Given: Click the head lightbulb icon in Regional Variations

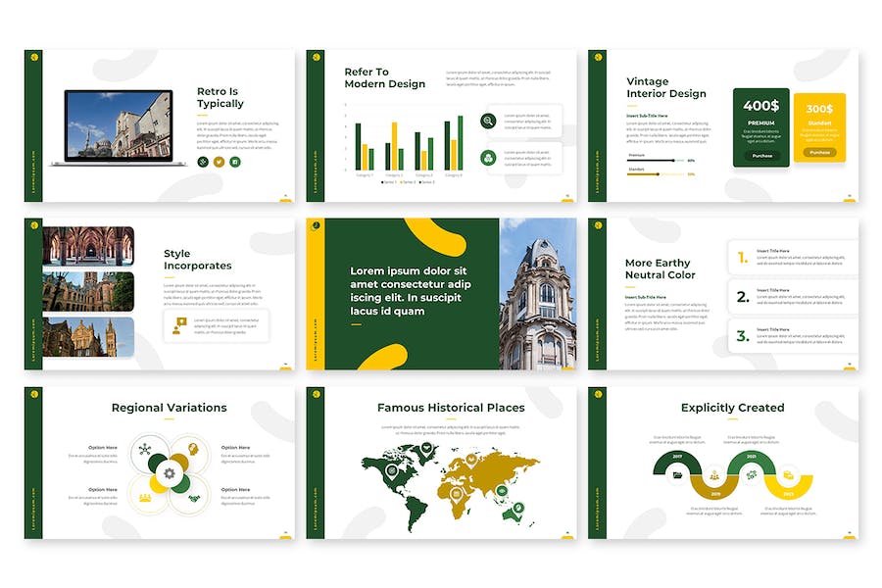Looking at the screenshot, I should (194, 450).
